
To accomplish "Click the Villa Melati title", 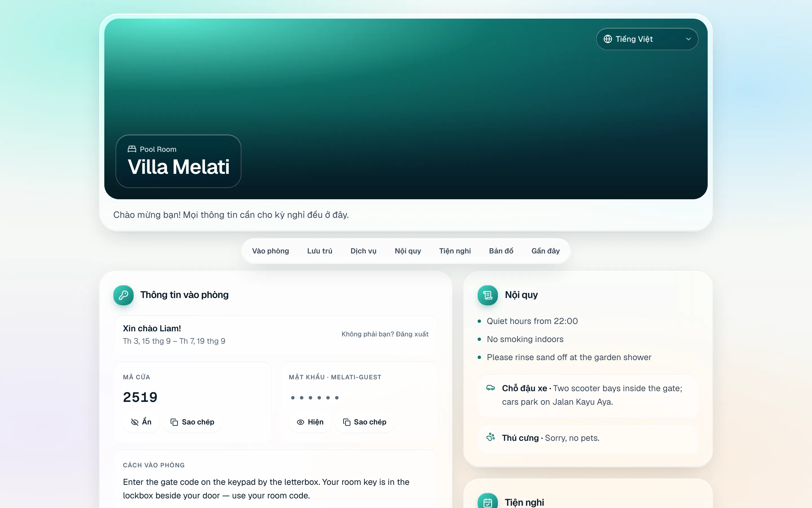I will [x=178, y=167].
